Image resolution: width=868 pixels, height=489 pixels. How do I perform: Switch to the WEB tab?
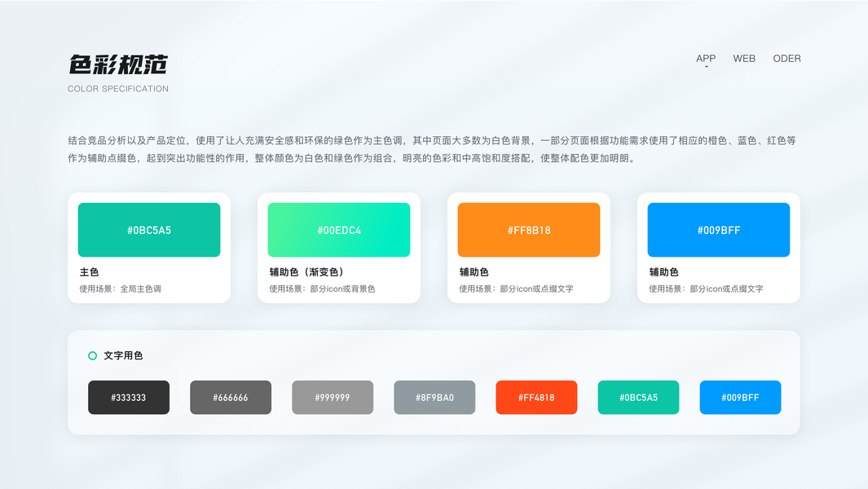pos(744,59)
